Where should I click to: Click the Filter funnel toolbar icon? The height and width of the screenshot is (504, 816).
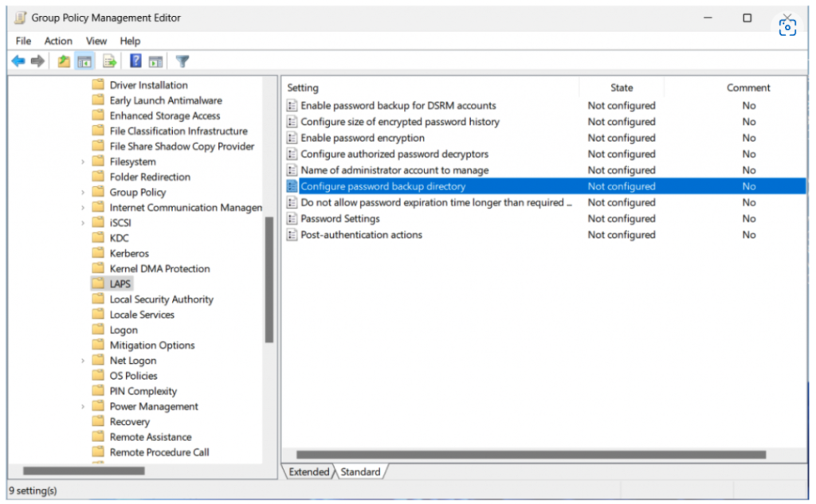tap(182, 61)
